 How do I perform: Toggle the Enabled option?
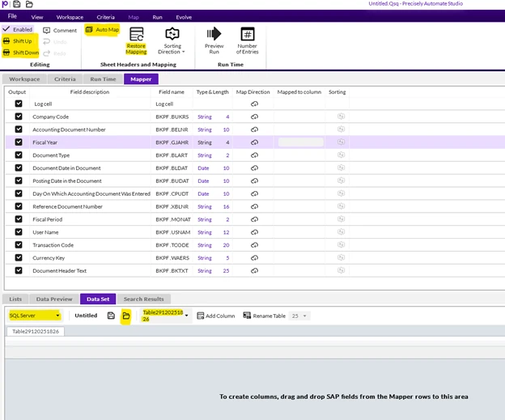click(18, 29)
